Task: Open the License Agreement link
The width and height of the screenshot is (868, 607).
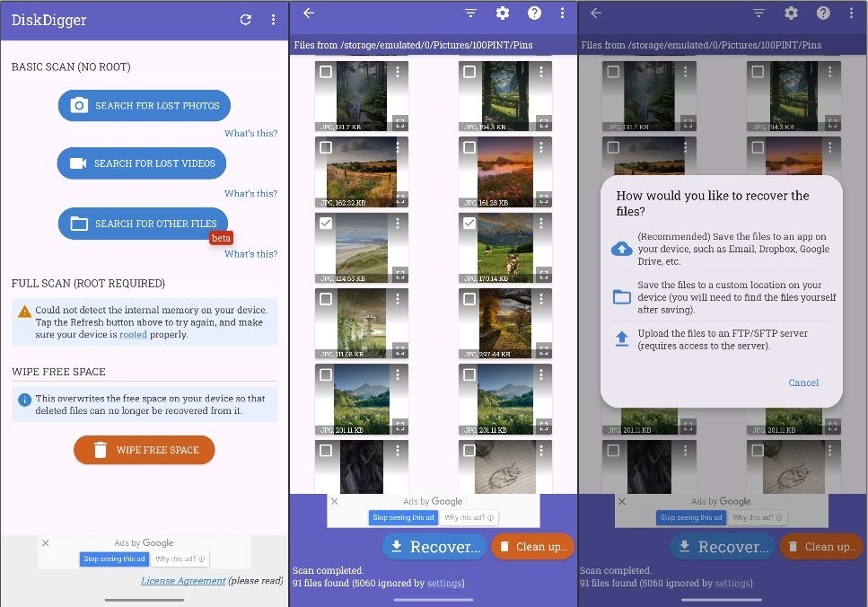Action: point(183,581)
